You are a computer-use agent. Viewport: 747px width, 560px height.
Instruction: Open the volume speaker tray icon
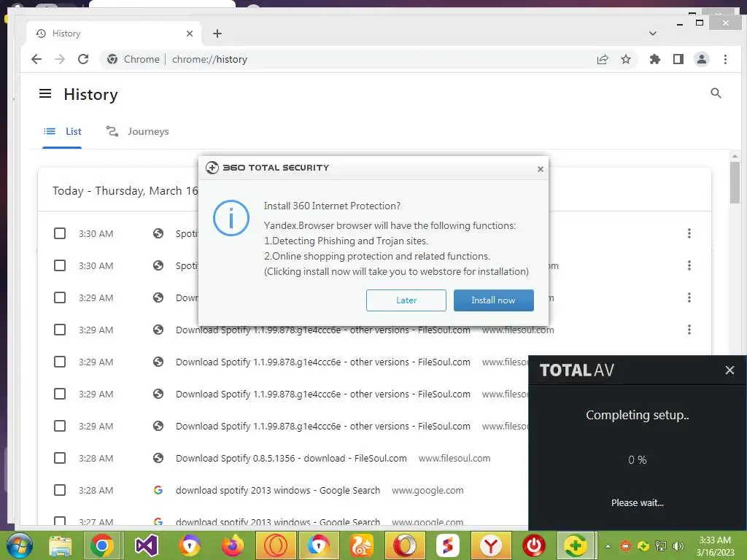(678, 545)
